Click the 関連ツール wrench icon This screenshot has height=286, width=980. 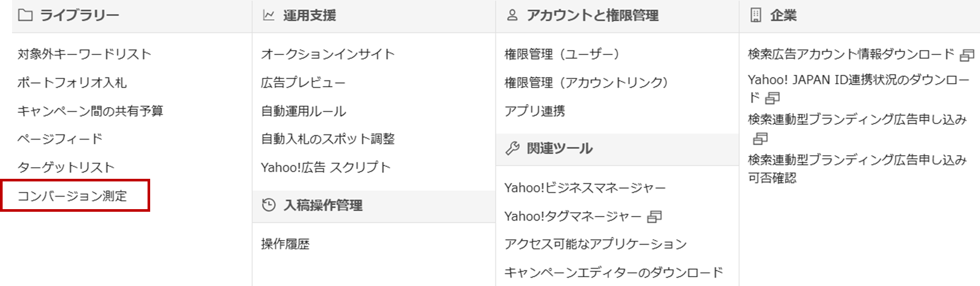pos(512,148)
